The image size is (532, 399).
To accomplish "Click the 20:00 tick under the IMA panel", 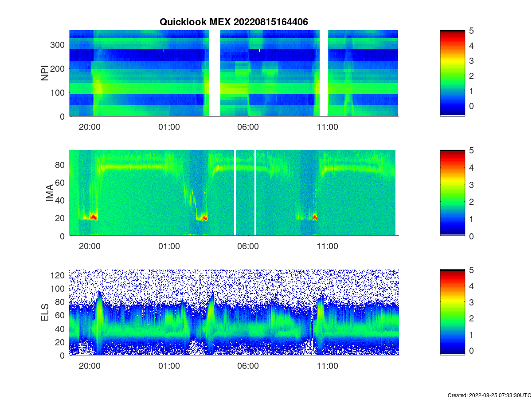I will pos(90,246).
